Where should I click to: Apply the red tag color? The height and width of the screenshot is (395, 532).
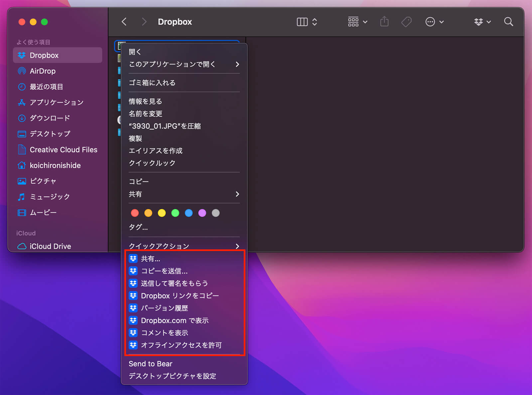click(135, 213)
